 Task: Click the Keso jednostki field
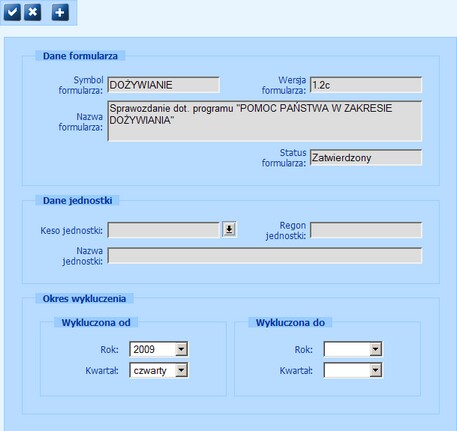coord(163,230)
